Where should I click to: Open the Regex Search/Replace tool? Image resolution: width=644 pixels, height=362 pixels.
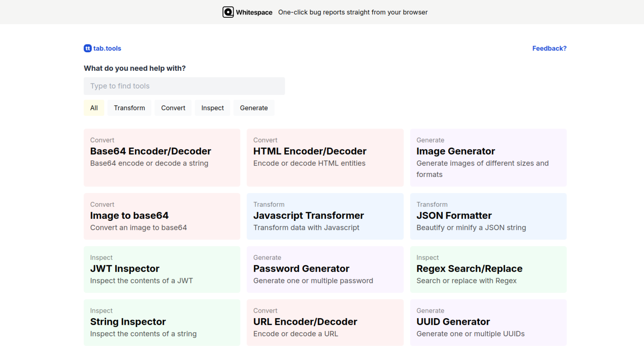point(488,269)
